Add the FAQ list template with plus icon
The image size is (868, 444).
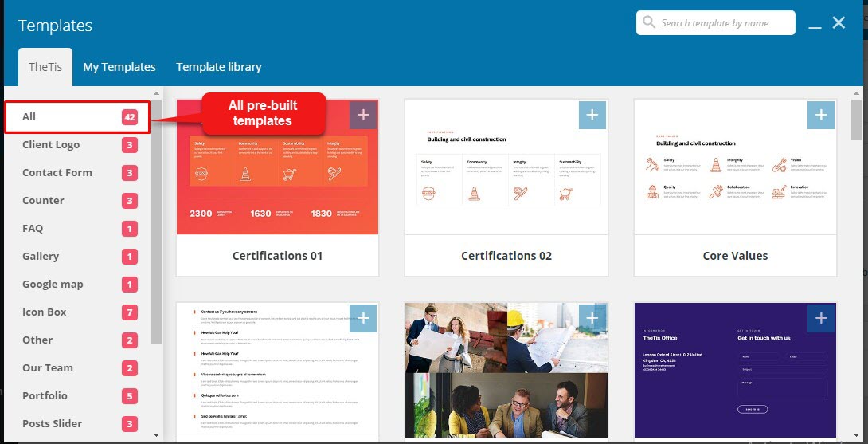tap(363, 319)
